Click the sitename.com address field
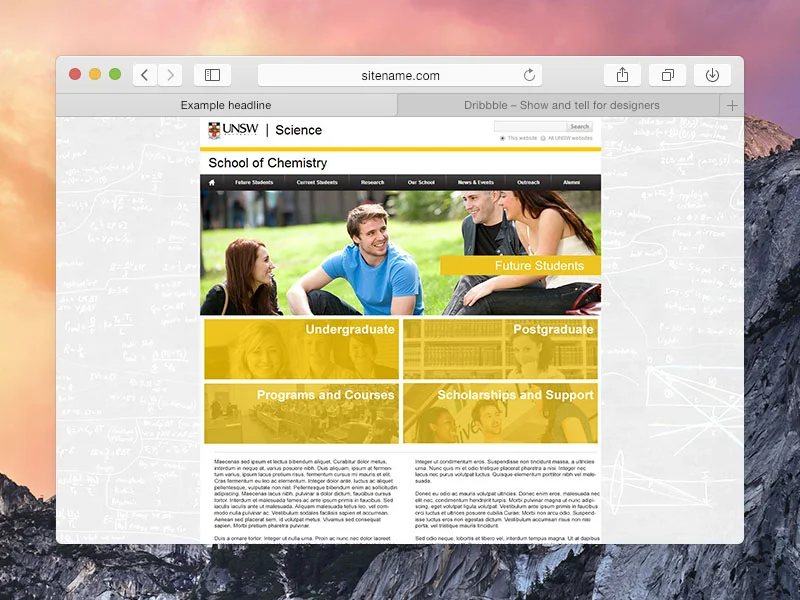Image resolution: width=800 pixels, height=600 pixels. (x=400, y=76)
